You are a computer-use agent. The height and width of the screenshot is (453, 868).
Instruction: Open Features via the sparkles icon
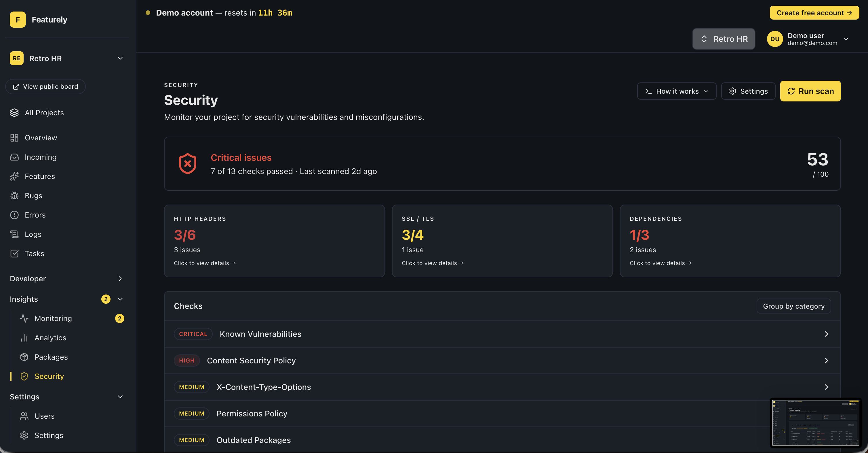coord(14,176)
